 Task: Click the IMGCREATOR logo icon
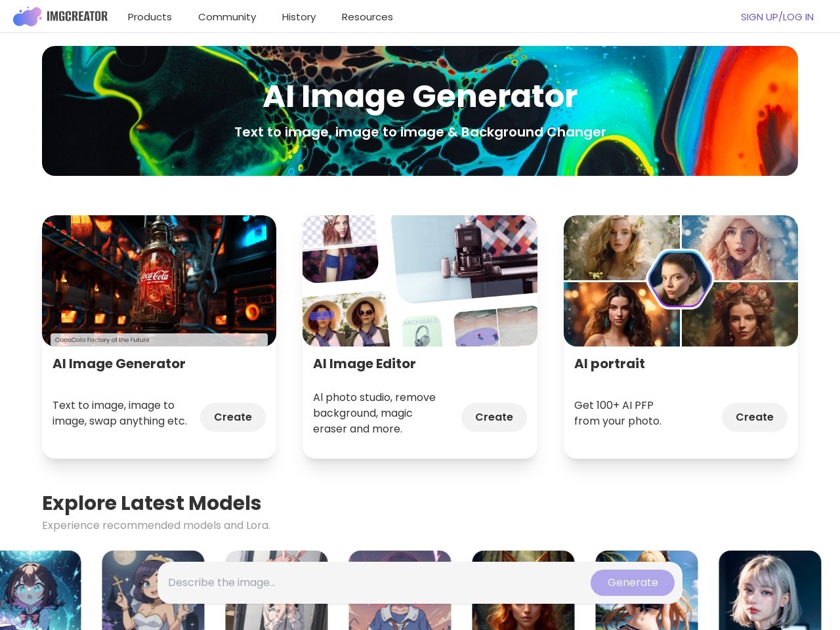[x=27, y=16]
